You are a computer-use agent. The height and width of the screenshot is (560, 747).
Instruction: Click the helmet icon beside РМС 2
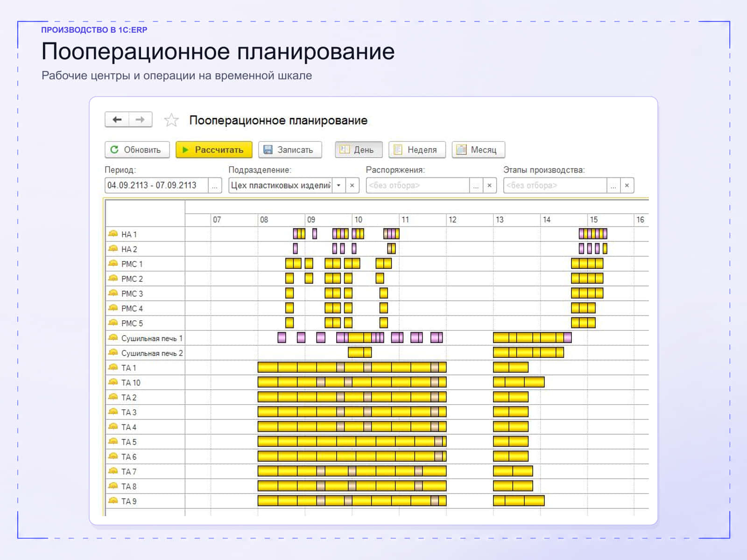[x=113, y=278]
